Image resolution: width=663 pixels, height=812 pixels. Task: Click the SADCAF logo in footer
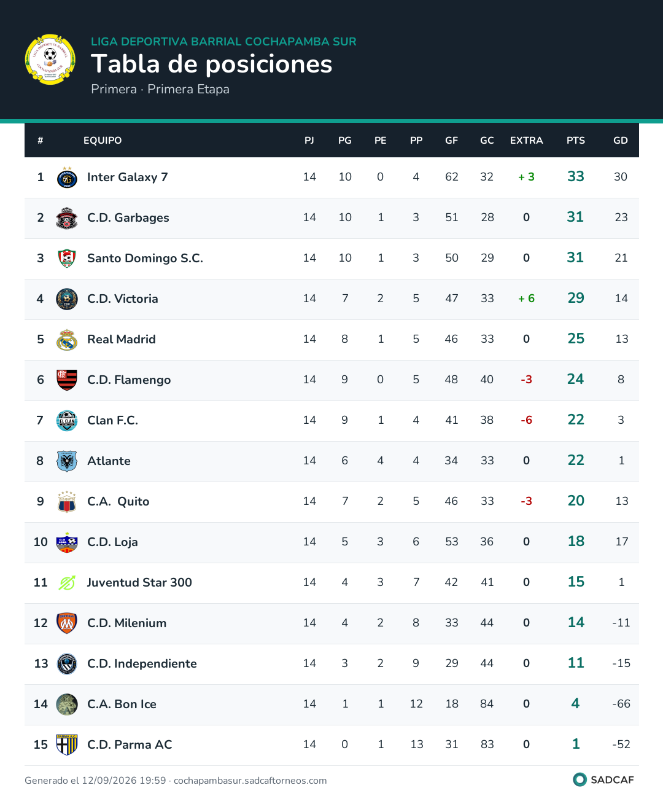tap(603, 779)
